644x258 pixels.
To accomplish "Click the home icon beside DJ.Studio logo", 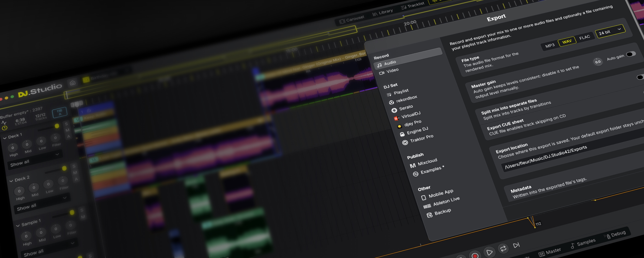I will [x=72, y=83].
